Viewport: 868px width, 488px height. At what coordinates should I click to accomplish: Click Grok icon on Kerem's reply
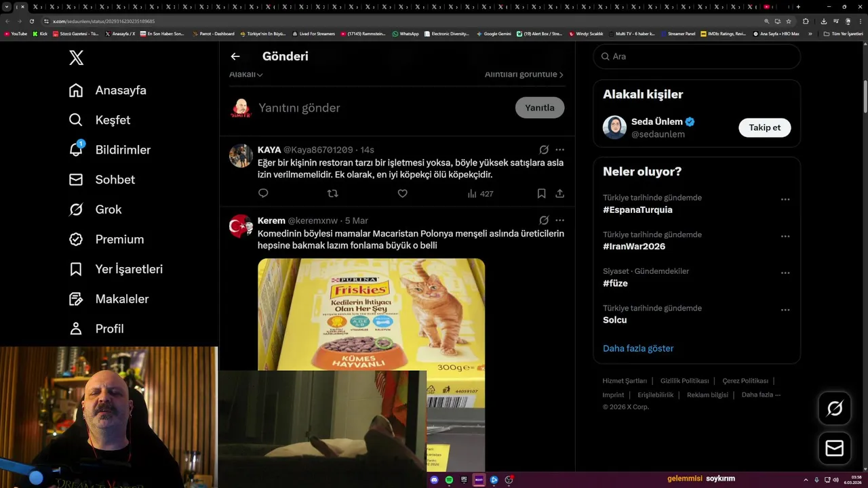[544, 220]
